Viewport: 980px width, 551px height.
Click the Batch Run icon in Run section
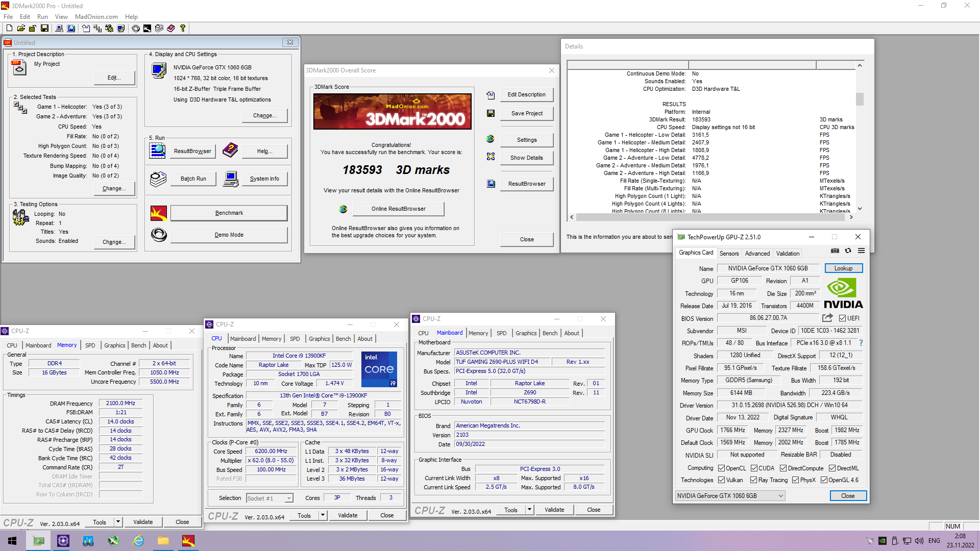pyautogui.click(x=158, y=179)
